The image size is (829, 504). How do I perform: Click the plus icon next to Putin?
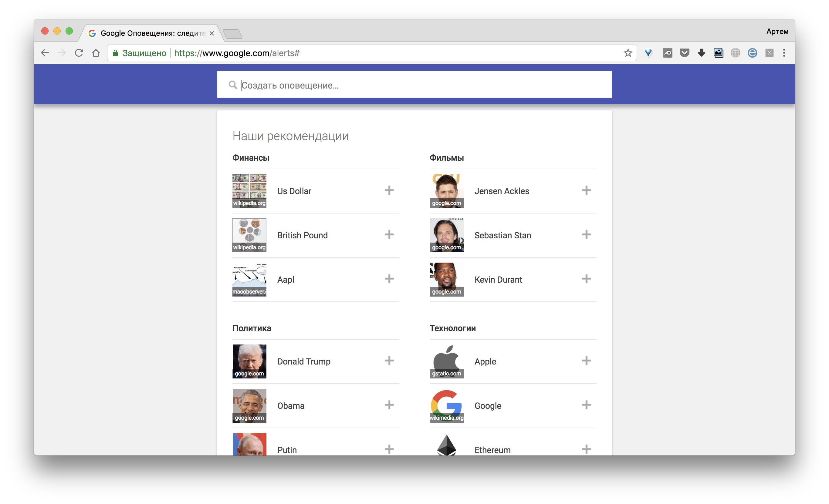pos(389,449)
